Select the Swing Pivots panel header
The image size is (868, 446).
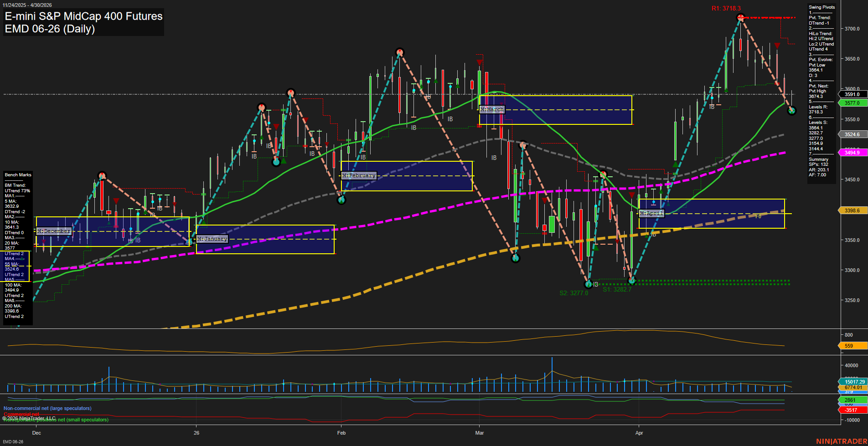(821, 7)
